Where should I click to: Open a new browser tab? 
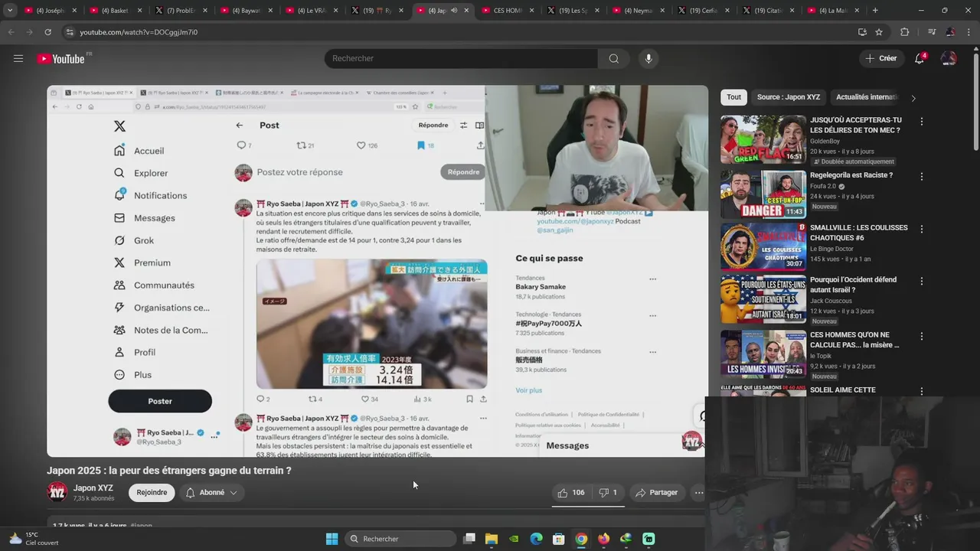[x=875, y=11]
